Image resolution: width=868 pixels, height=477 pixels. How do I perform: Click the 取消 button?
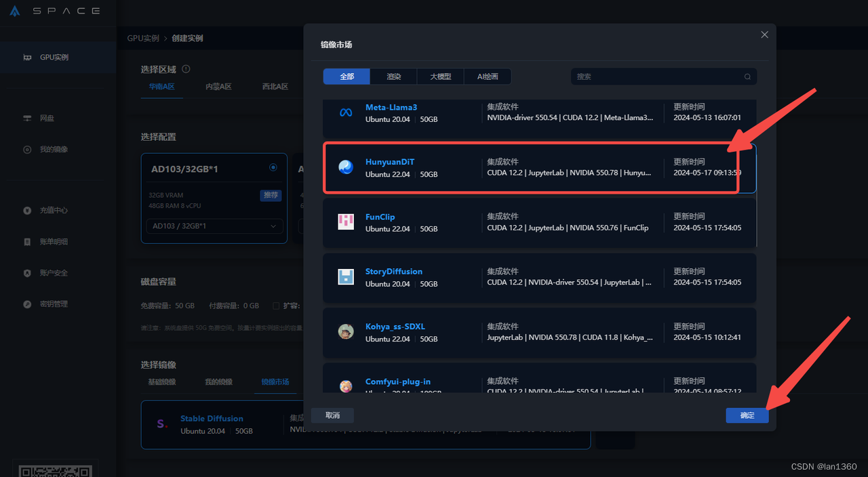332,415
